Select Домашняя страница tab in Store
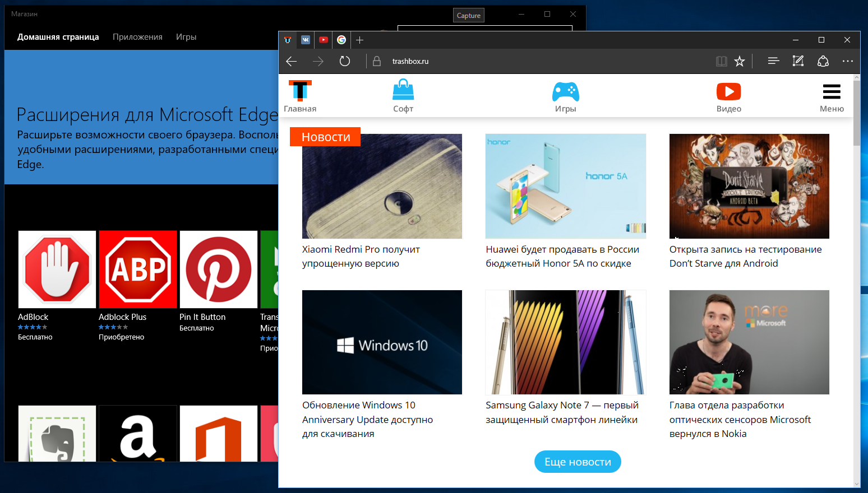Image resolution: width=868 pixels, height=493 pixels. coord(58,37)
